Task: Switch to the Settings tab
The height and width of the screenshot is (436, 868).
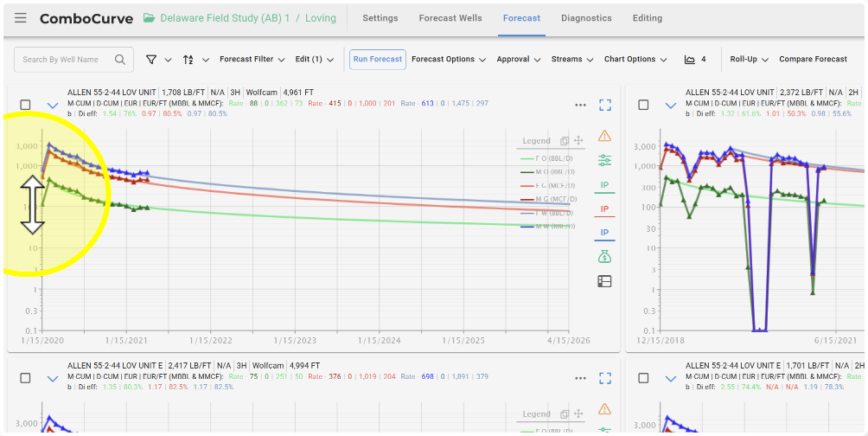Action: pyautogui.click(x=380, y=17)
